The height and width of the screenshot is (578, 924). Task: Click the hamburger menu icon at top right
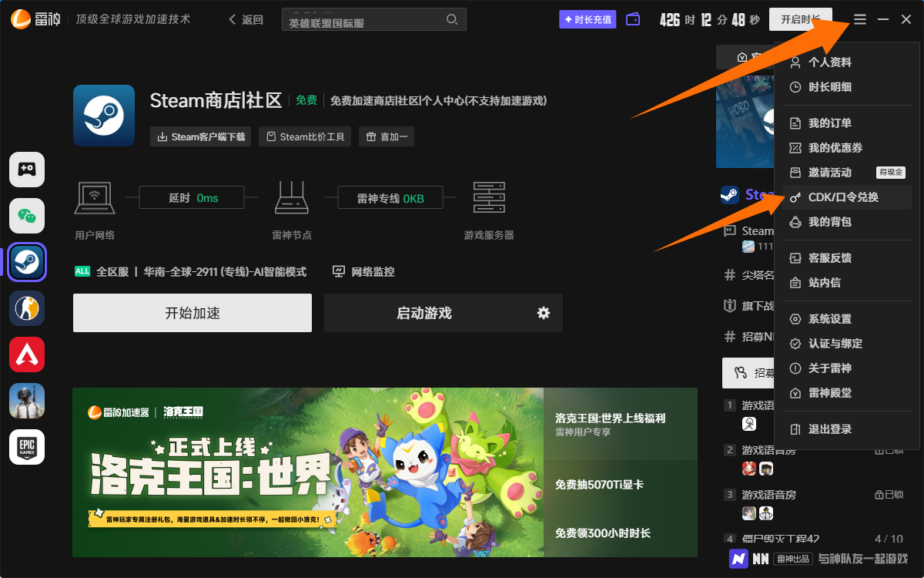point(859,19)
